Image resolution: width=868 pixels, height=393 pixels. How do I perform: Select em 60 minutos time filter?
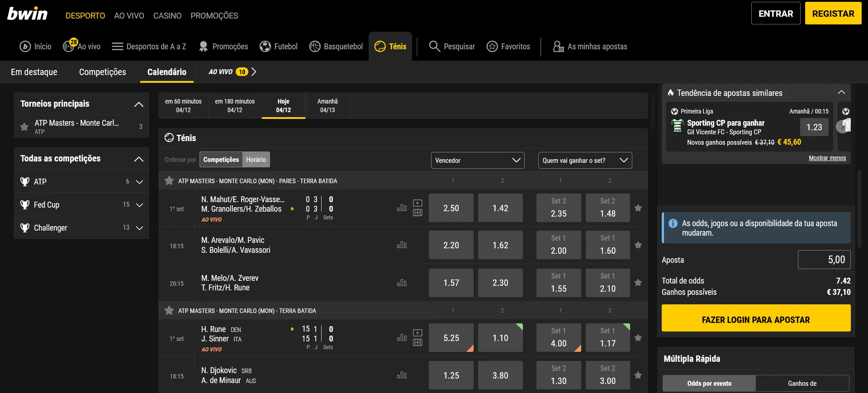(x=183, y=106)
